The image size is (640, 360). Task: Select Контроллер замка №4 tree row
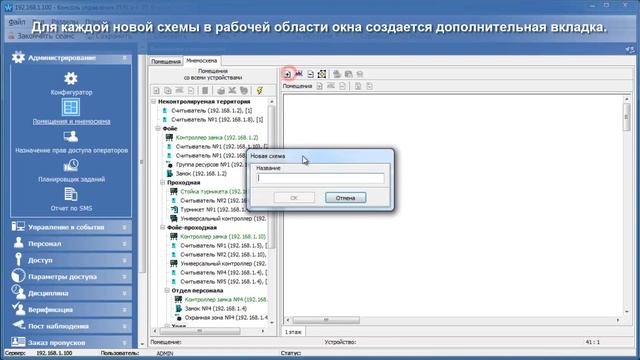click(226, 299)
